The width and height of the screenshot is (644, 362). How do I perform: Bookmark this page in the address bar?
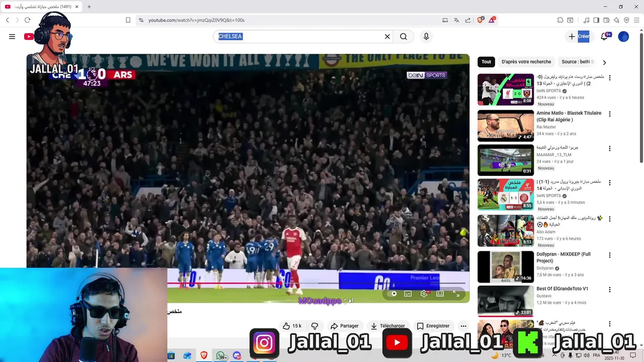(128, 20)
